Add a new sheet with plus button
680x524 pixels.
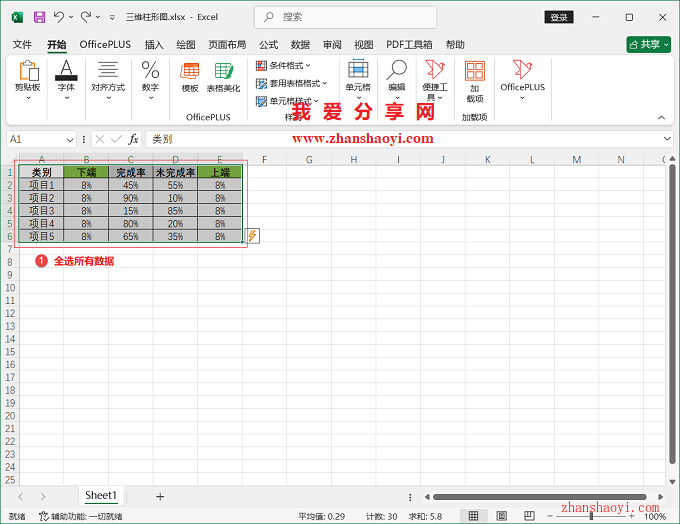coord(160,496)
